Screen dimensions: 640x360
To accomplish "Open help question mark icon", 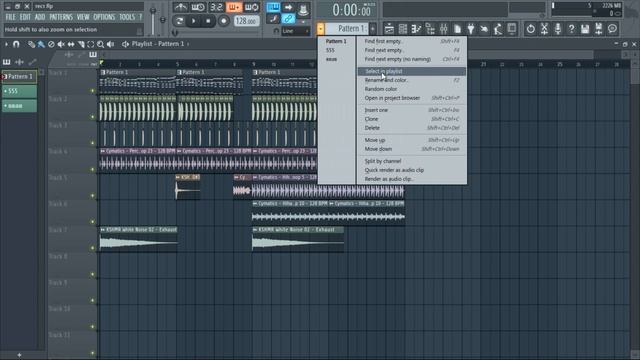I will [x=571, y=29].
